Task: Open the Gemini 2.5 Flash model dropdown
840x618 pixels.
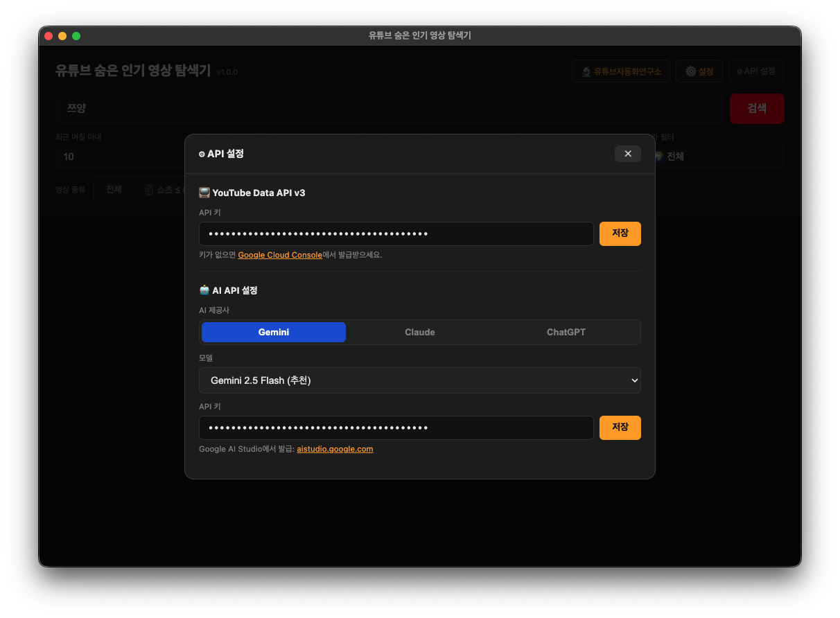Action: [420, 380]
